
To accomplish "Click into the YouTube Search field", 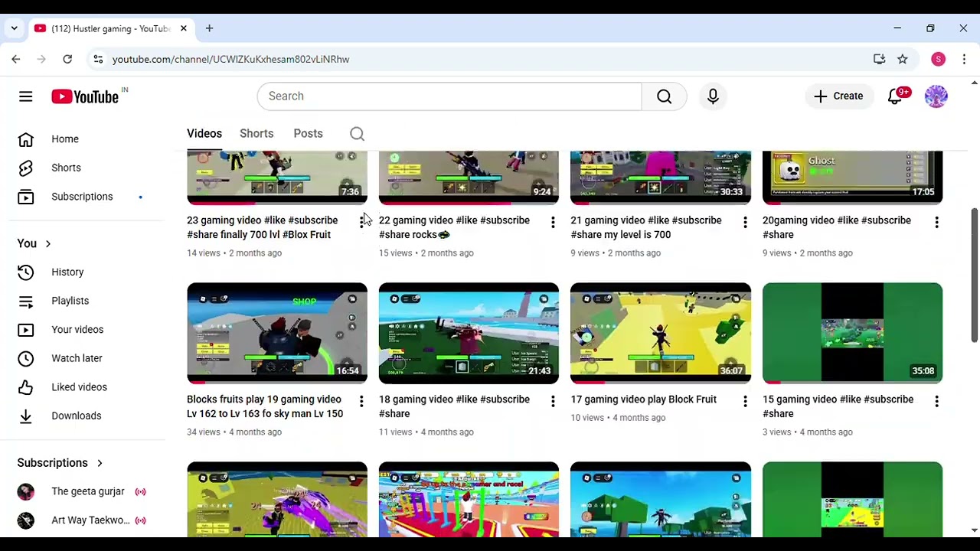I will pyautogui.click(x=449, y=96).
